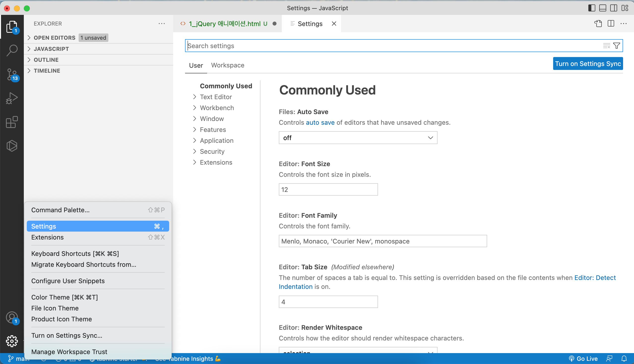Expand the OUTLINE section in Explorer
This screenshot has width=634, height=364.
pos(46,60)
